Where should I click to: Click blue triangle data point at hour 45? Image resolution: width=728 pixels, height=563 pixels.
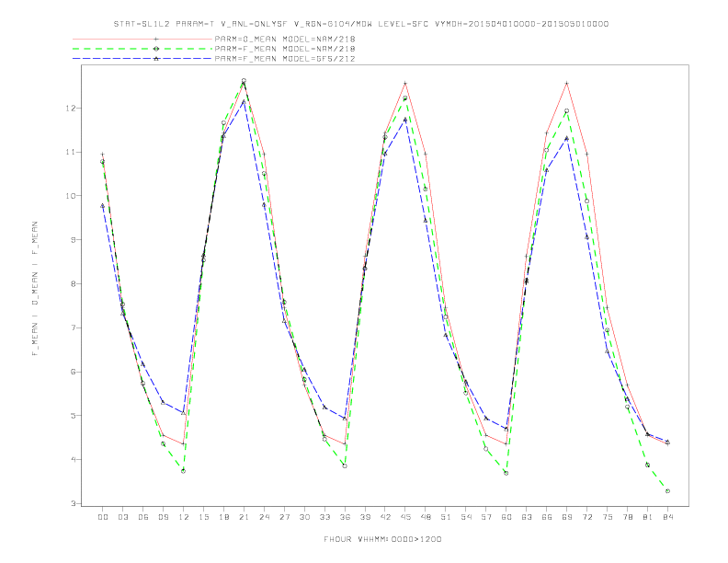[x=404, y=120]
